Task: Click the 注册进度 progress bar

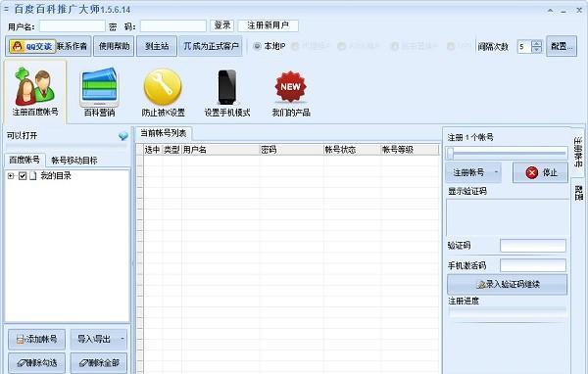Action: click(507, 311)
